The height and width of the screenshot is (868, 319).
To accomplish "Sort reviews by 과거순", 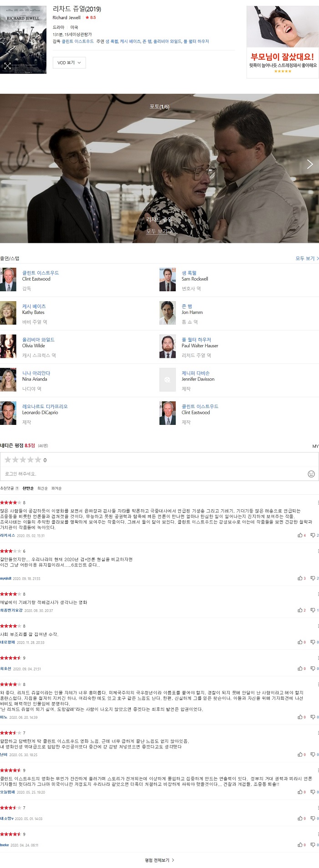I will pyautogui.click(x=57, y=488).
